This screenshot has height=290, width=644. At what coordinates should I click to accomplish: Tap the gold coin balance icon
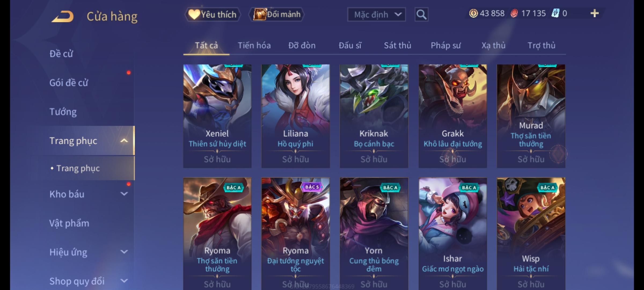[x=473, y=13]
